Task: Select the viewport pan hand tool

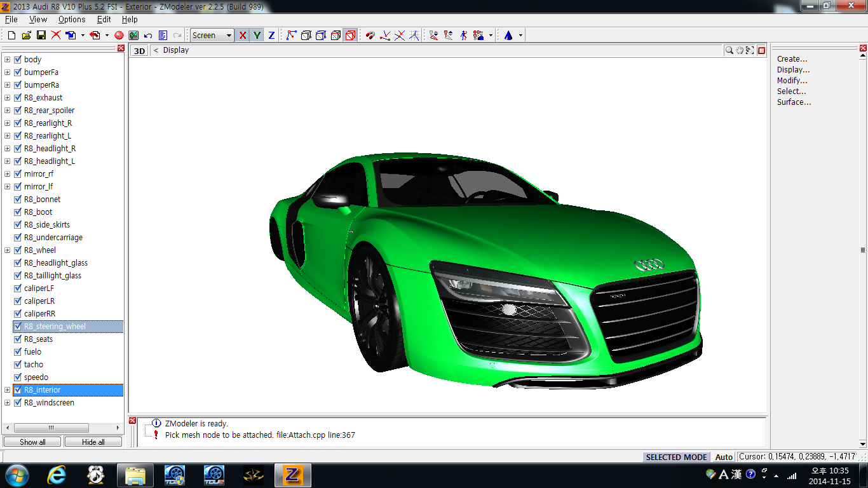Action: point(740,50)
